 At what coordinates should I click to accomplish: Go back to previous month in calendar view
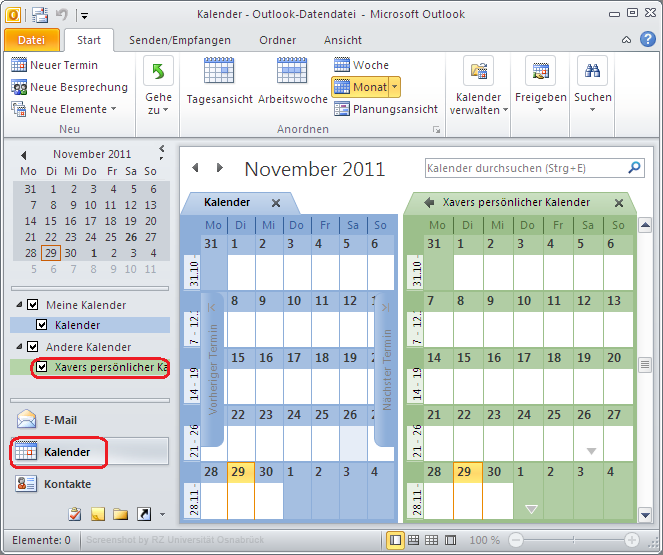click(x=195, y=168)
